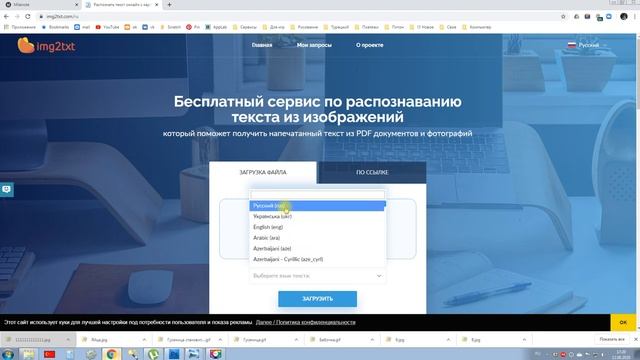640x360 pixels.
Task: Go back with the browser back arrow
Action: pyautogui.click(x=6, y=16)
